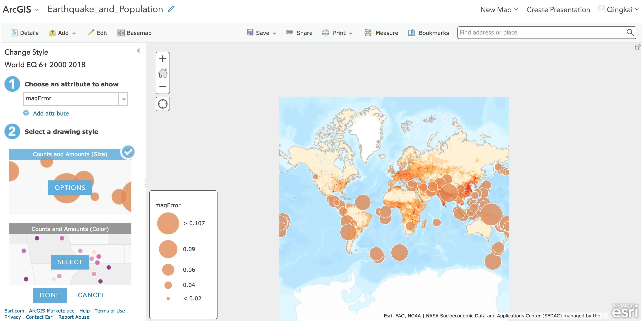Click the zoom out minus button

pos(163,87)
